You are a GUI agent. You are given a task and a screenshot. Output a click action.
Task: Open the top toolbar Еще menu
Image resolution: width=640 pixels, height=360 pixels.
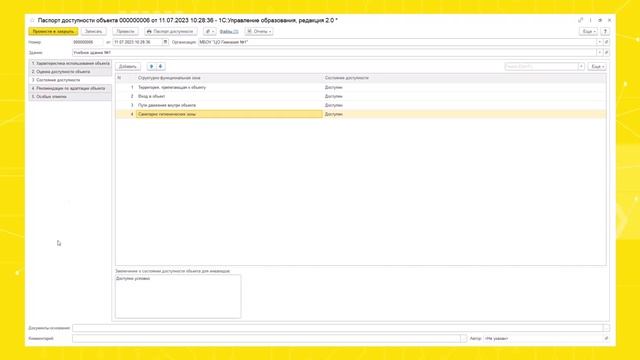(x=589, y=31)
